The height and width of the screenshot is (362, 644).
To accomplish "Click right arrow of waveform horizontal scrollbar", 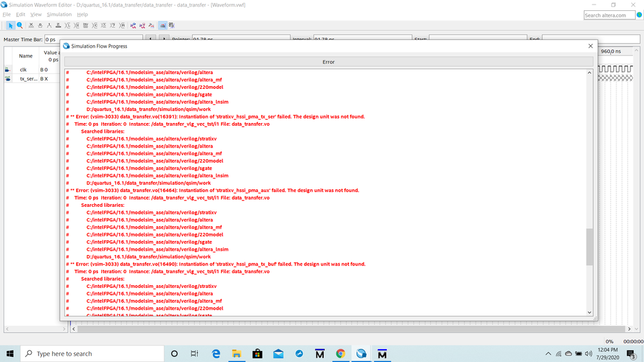I will (629, 329).
